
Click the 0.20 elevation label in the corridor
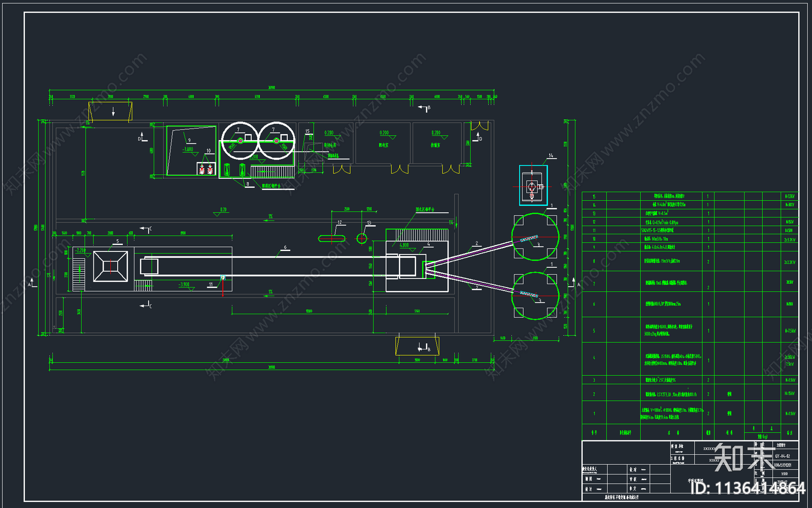[223, 209]
